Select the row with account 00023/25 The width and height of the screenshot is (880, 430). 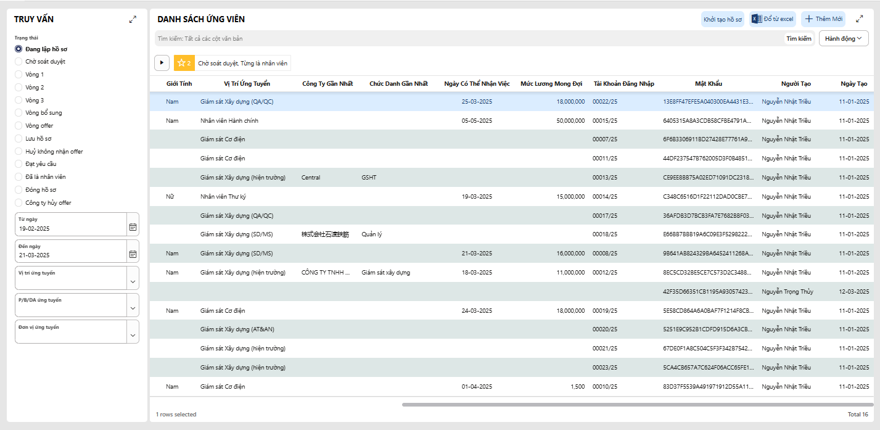(514, 368)
